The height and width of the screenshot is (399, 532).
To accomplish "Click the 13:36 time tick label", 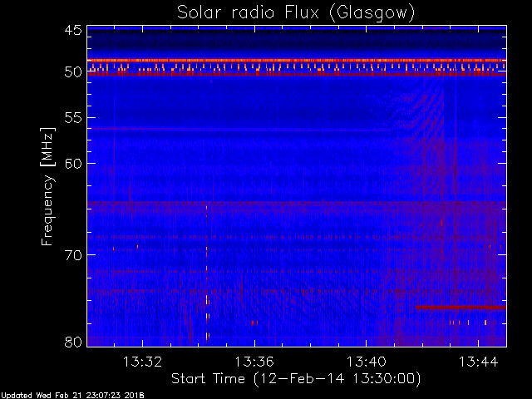I will click(254, 362).
